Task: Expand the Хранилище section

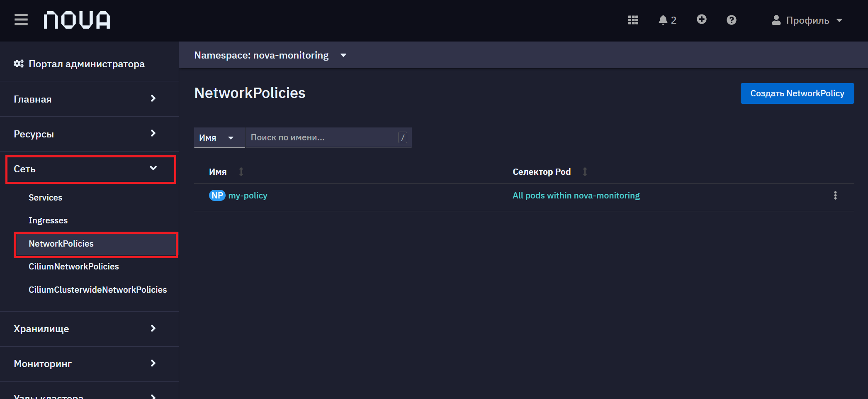Action: point(89,329)
